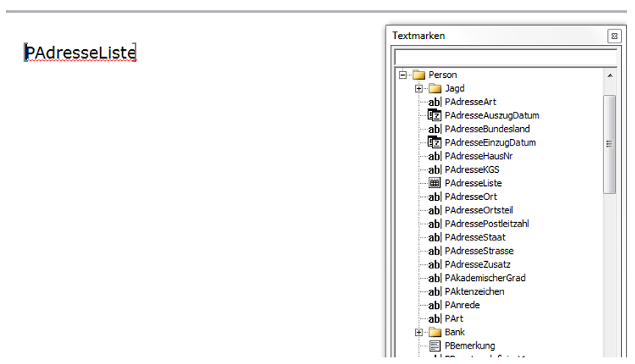Click the Jagd folder icon
This screenshot has width=635, height=364.
435,88
